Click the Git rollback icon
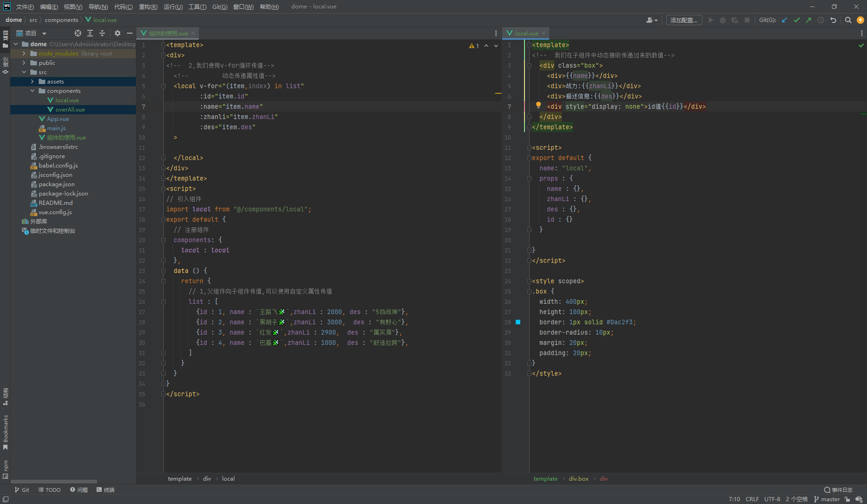The height and width of the screenshot is (504, 867). pyautogui.click(x=833, y=20)
